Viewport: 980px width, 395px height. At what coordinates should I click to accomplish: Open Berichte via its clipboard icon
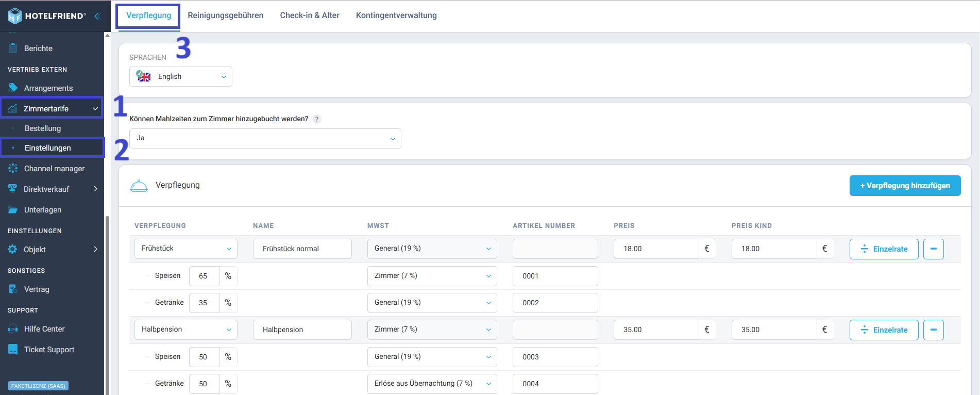tap(13, 48)
